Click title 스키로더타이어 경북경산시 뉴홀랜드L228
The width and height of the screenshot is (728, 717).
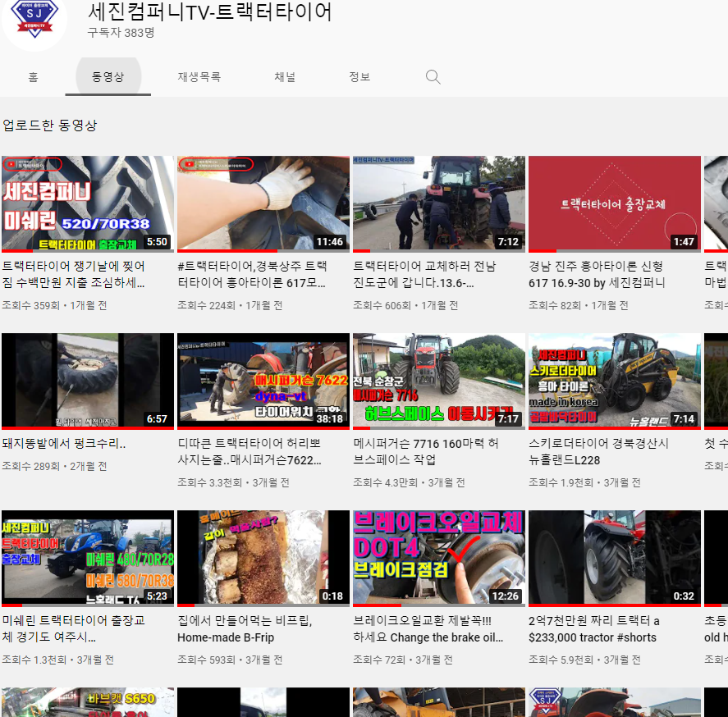coord(598,451)
